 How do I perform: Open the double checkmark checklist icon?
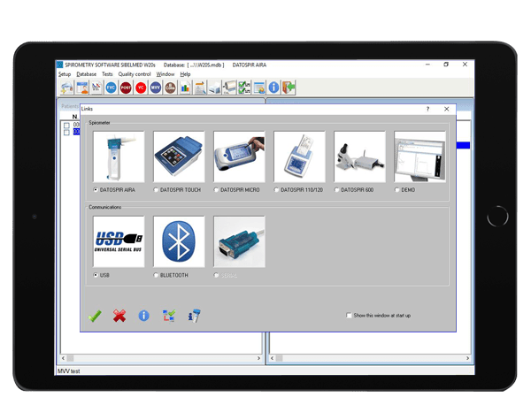(x=244, y=88)
